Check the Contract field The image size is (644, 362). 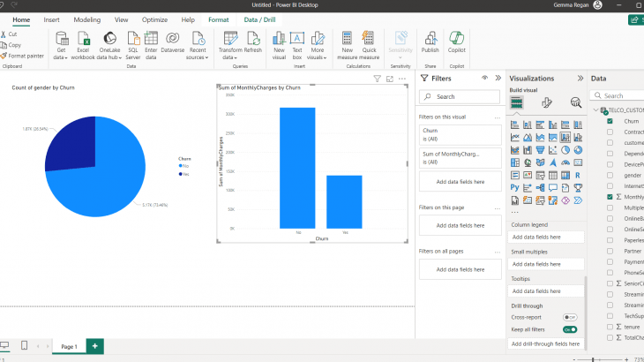(610, 132)
